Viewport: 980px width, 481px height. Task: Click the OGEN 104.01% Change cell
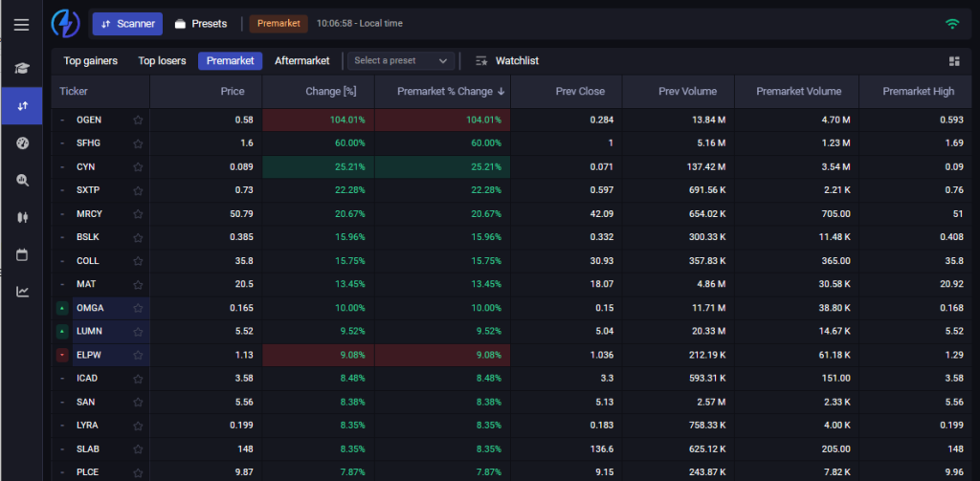[318, 120]
